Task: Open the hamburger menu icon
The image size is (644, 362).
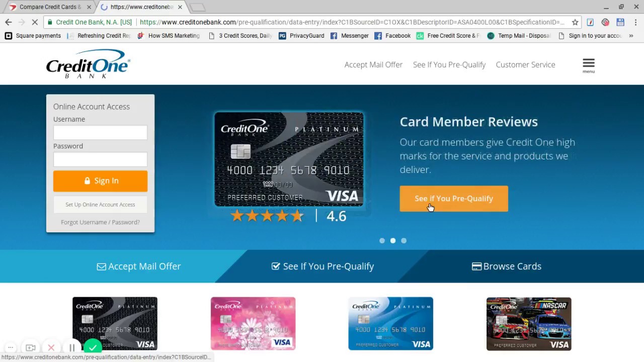Action: pos(588,65)
